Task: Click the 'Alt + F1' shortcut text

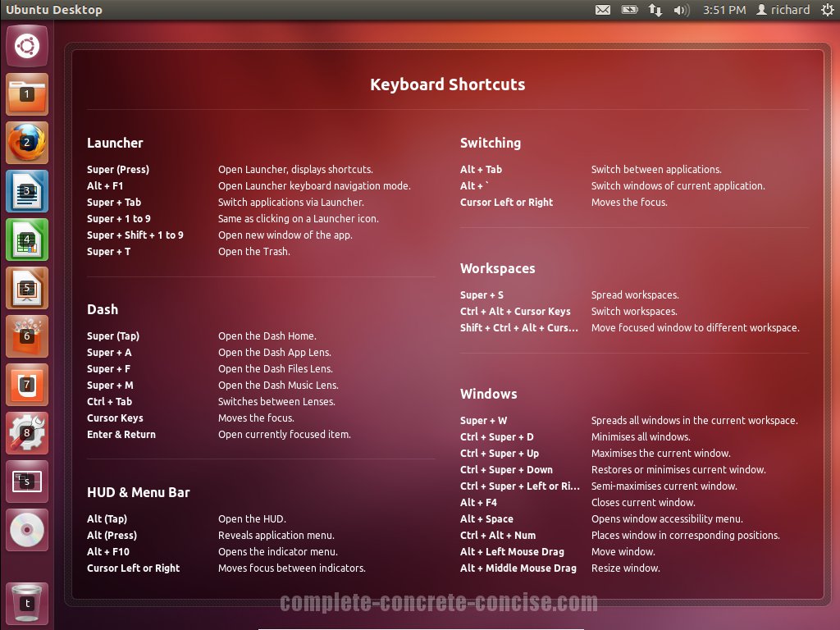Action: [x=105, y=186]
